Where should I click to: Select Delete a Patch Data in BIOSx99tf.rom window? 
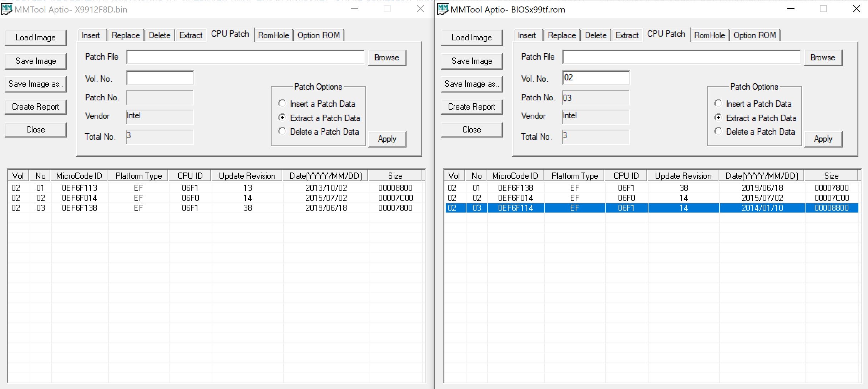pyautogui.click(x=718, y=131)
